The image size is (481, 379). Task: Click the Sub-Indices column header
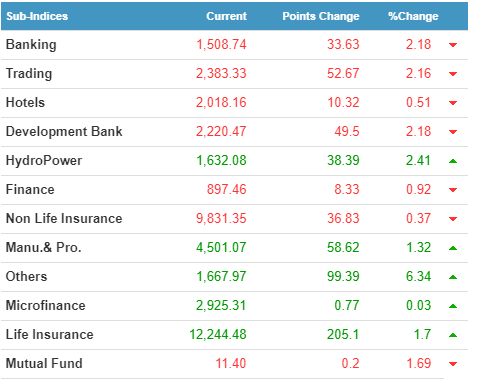[x=37, y=16]
